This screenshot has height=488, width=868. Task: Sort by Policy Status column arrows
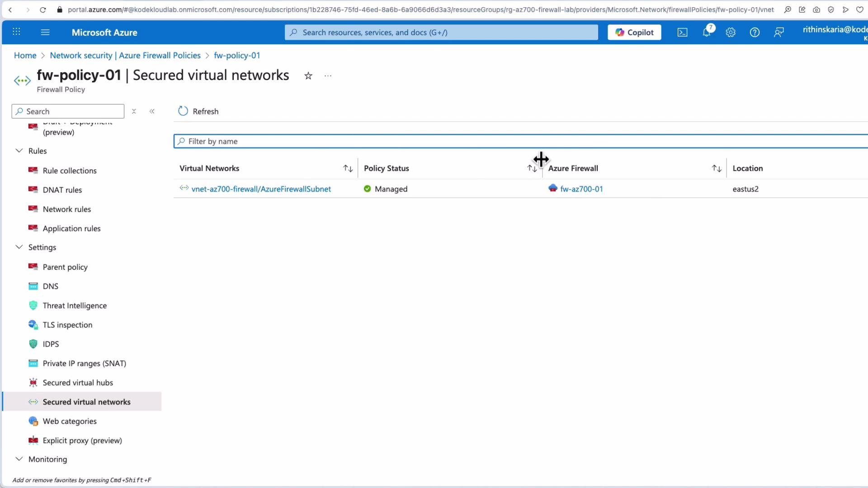point(532,169)
